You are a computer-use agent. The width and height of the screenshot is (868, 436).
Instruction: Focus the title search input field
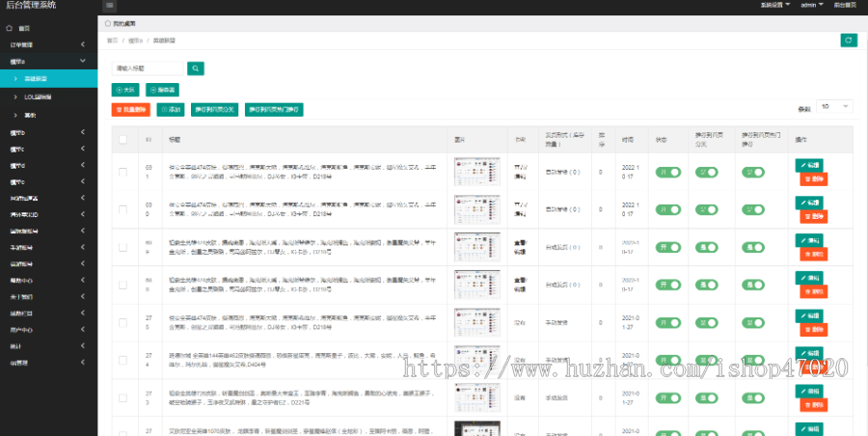tap(148, 68)
